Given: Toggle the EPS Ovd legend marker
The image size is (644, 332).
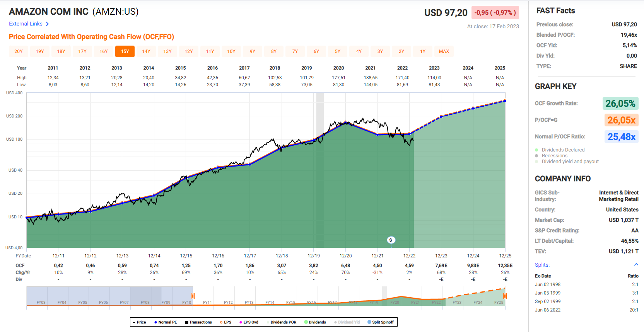Looking at the screenshot, I should pos(241,322).
